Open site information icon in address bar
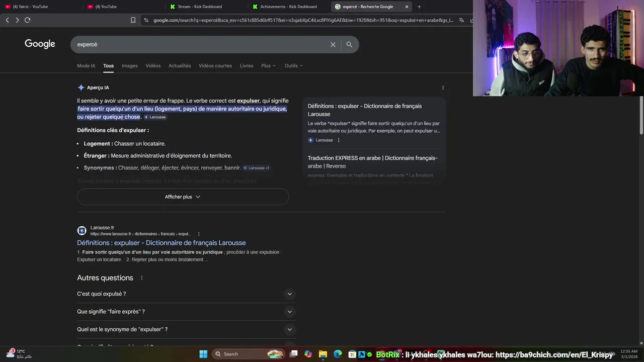The height and width of the screenshot is (362, 644). (x=146, y=20)
